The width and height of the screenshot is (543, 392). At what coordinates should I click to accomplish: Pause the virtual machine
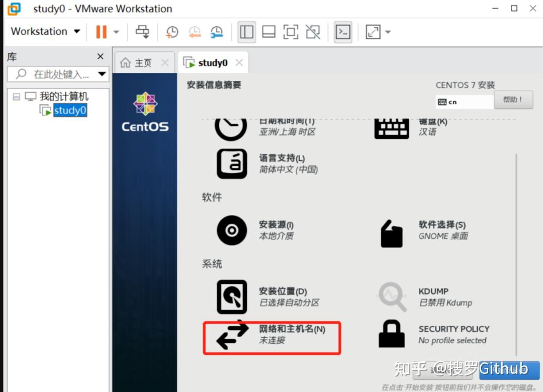coord(101,32)
